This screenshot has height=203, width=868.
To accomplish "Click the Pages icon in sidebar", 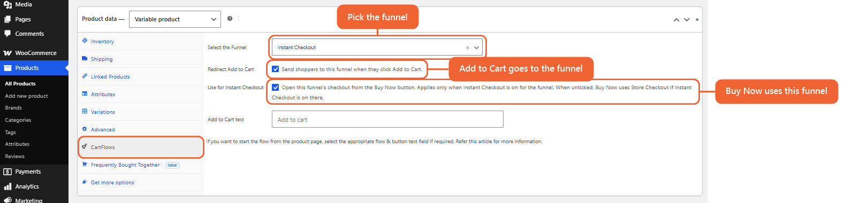I will [x=7, y=19].
